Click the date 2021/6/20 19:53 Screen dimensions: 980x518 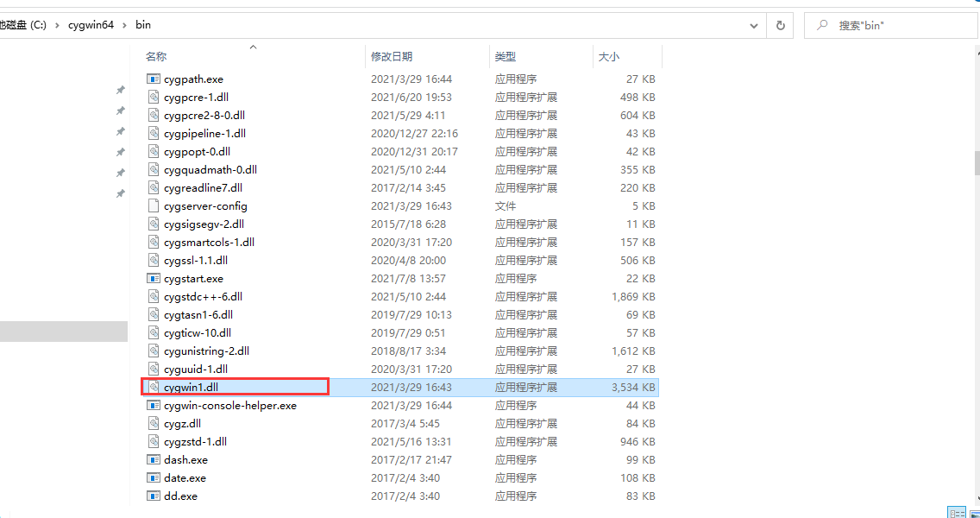[x=411, y=98]
